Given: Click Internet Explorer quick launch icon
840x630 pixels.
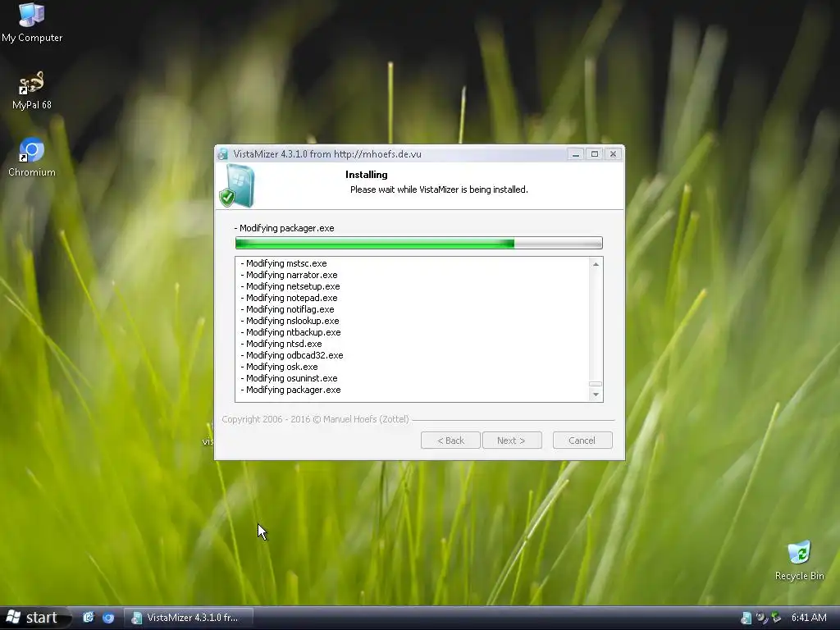Looking at the screenshot, I should click(x=89, y=618).
